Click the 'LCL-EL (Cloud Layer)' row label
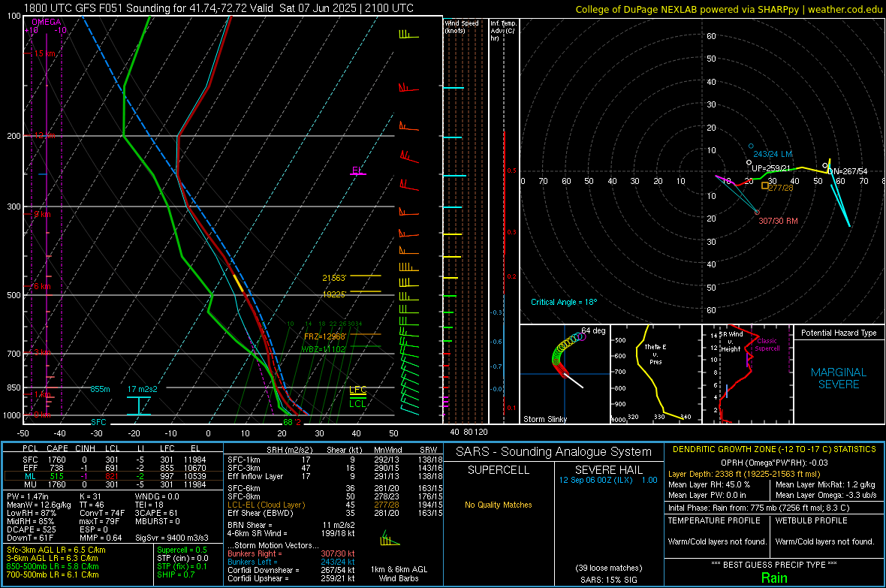The image size is (886, 588). click(266, 505)
